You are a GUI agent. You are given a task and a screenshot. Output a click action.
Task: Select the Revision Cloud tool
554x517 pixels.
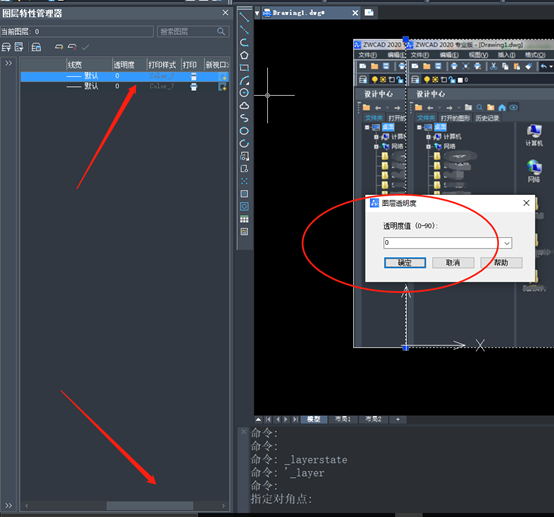coord(244,106)
